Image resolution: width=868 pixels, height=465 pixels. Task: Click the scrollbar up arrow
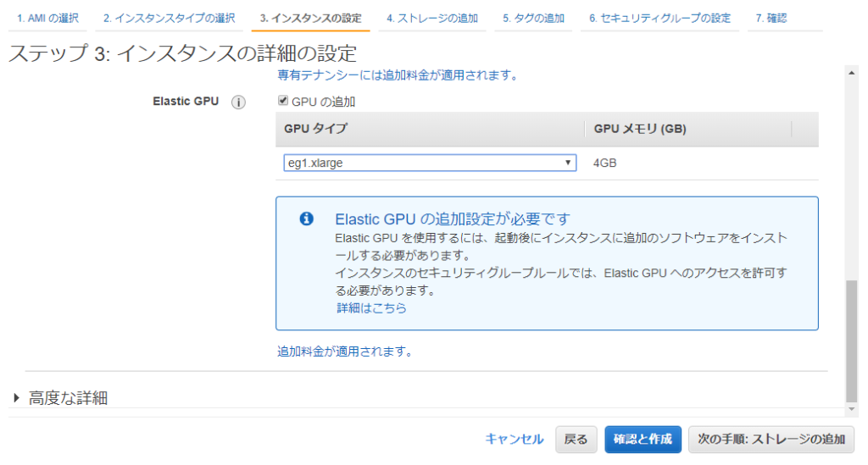click(x=851, y=73)
